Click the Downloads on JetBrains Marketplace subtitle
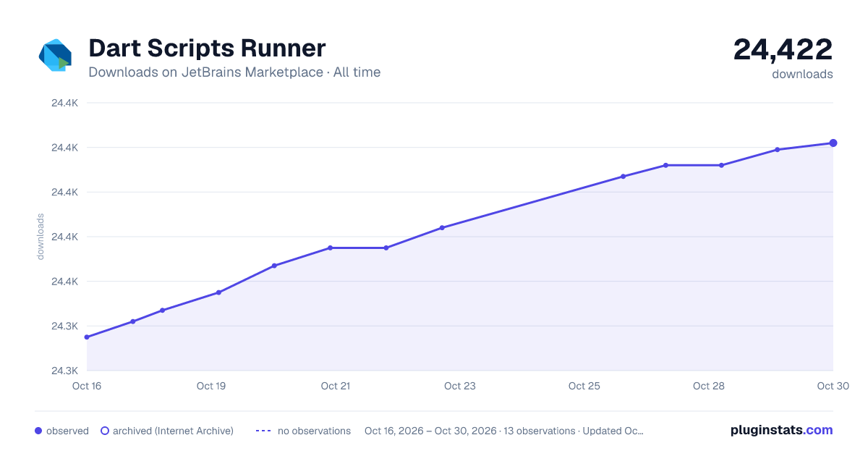The width and height of the screenshot is (868, 456). tap(234, 72)
